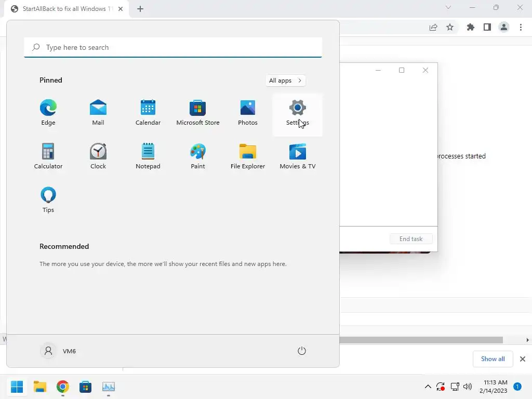This screenshot has height=399, width=532.
Task: Open the network tray icon
Action: [x=455, y=387]
